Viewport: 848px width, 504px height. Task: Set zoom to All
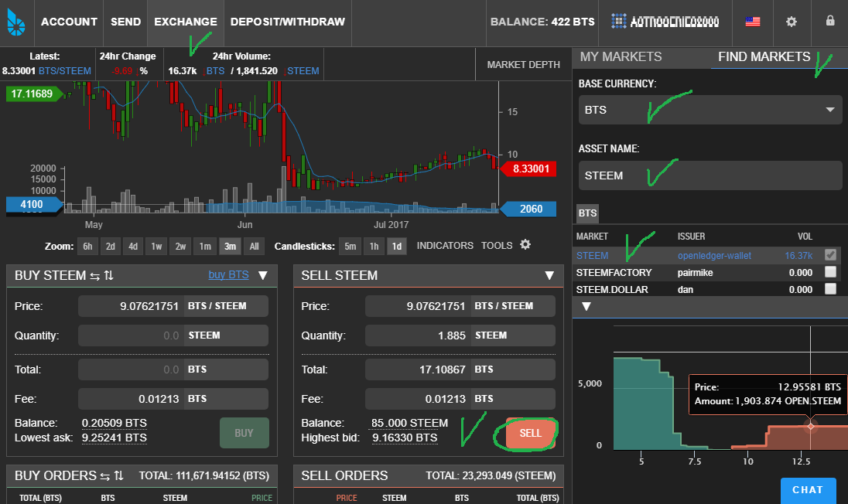tap(255, 247)
